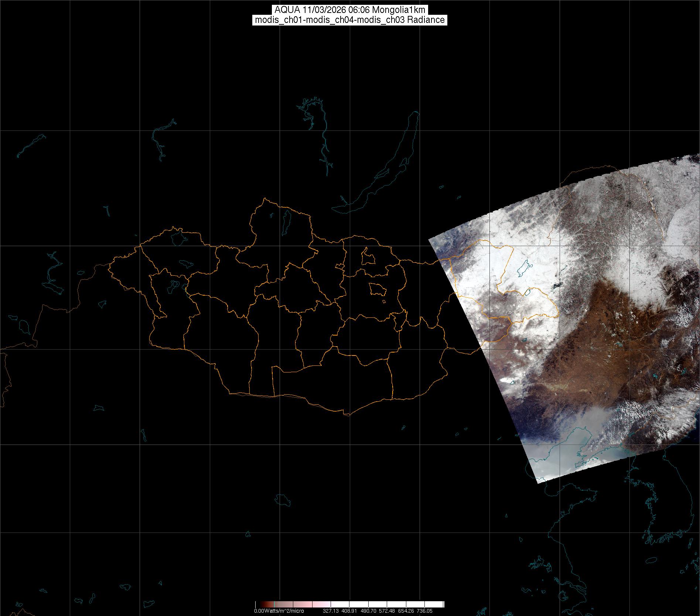This screenshot has width=700, height=616.
Task: Click the dark brown start of the colorbar
Action: [x=259, y=604]
